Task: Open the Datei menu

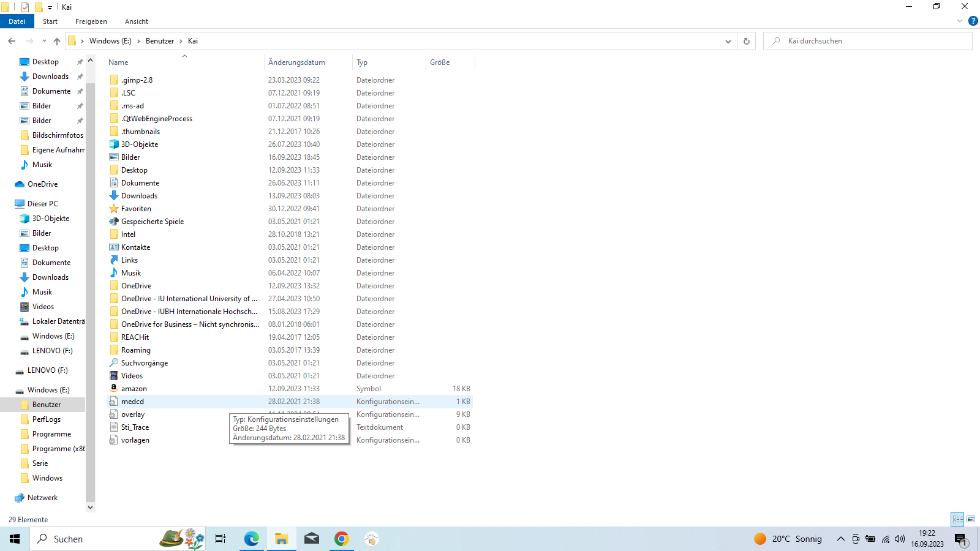Action: (x=17, y=21)
